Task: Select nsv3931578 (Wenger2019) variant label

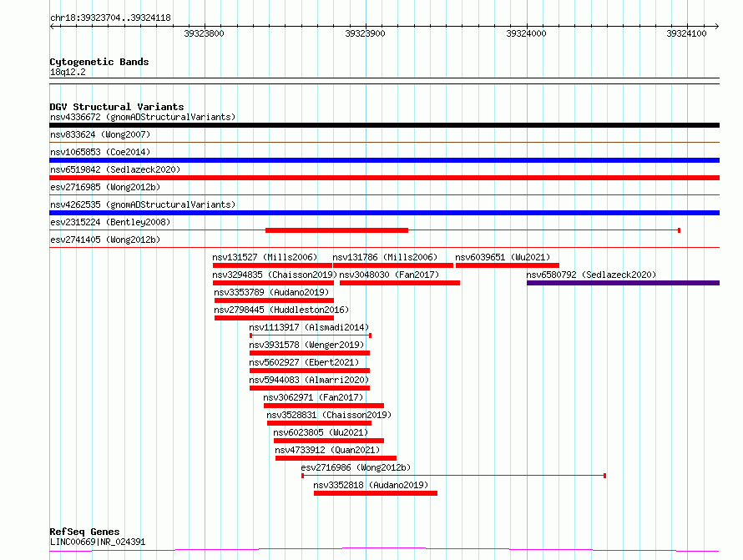Action: (x=306, y=345)
